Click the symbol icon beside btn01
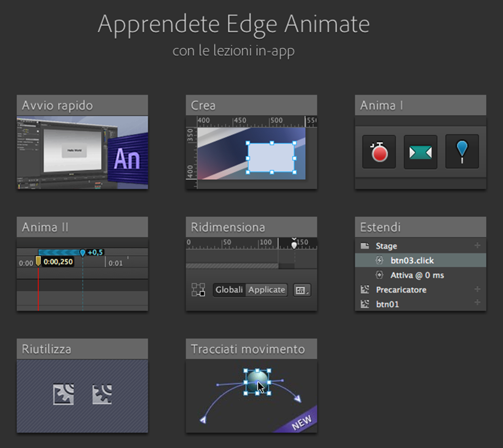This screenshot has width=503, height=448. pyautogui.click(x=365, y=304)
